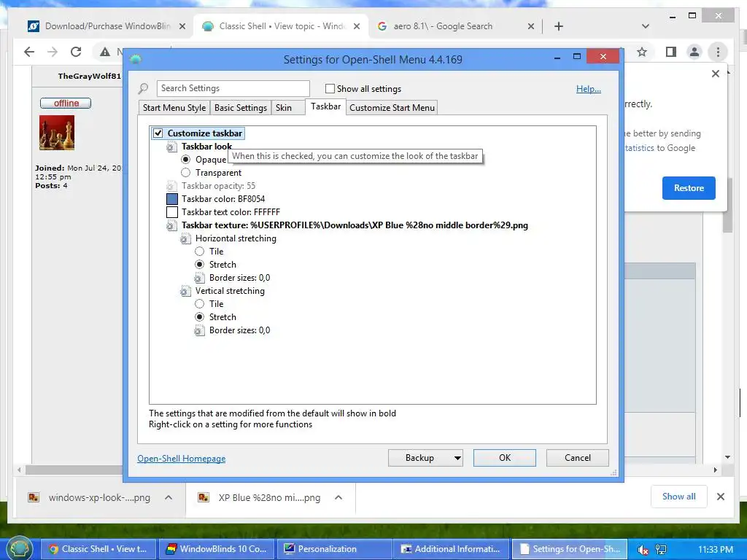Click the gear icon beside Vertical stretching
This screenshot has height=560, width=747.
[185, 291]
